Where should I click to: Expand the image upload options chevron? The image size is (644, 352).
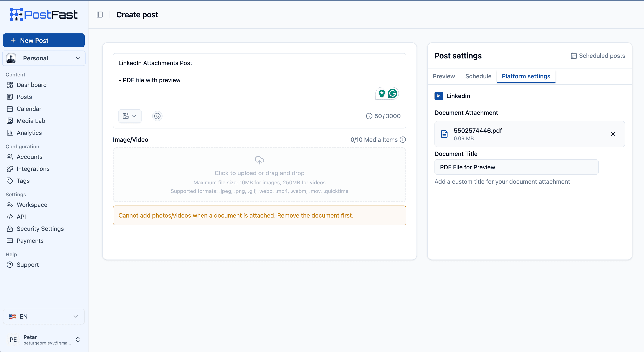click(134, 116)
